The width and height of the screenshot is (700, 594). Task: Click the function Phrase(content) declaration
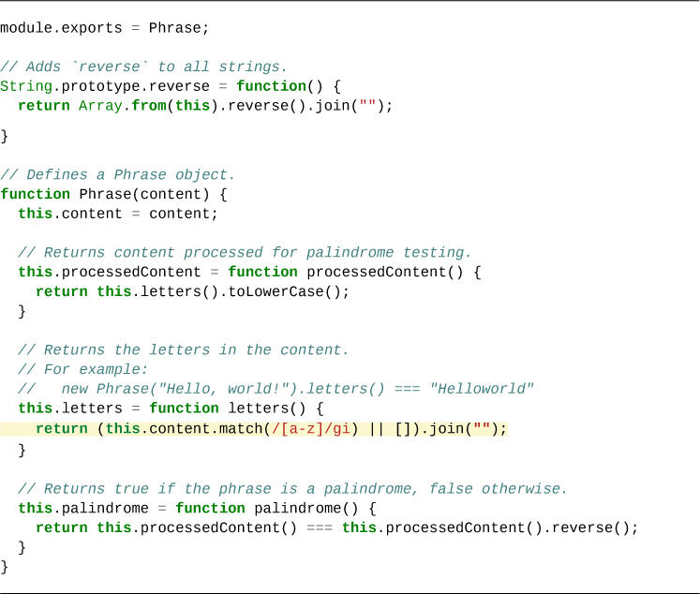(x=113, y=195)
